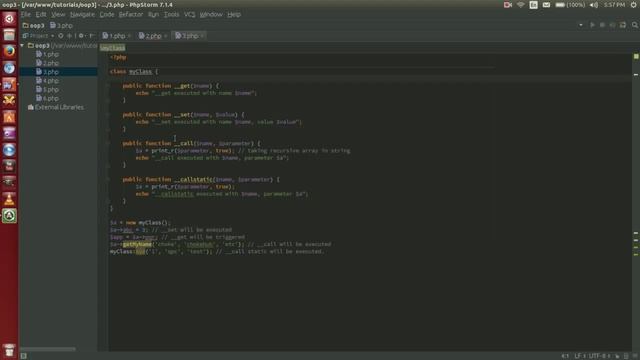Select External Libraries in project tree
The height and width of the screenshot is (360, 640).
pos(56,107)
